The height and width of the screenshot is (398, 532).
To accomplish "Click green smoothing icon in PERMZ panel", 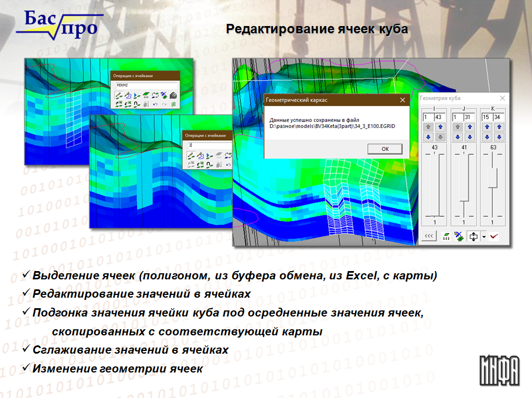I will pyautogui.click(x=174, y=104).
